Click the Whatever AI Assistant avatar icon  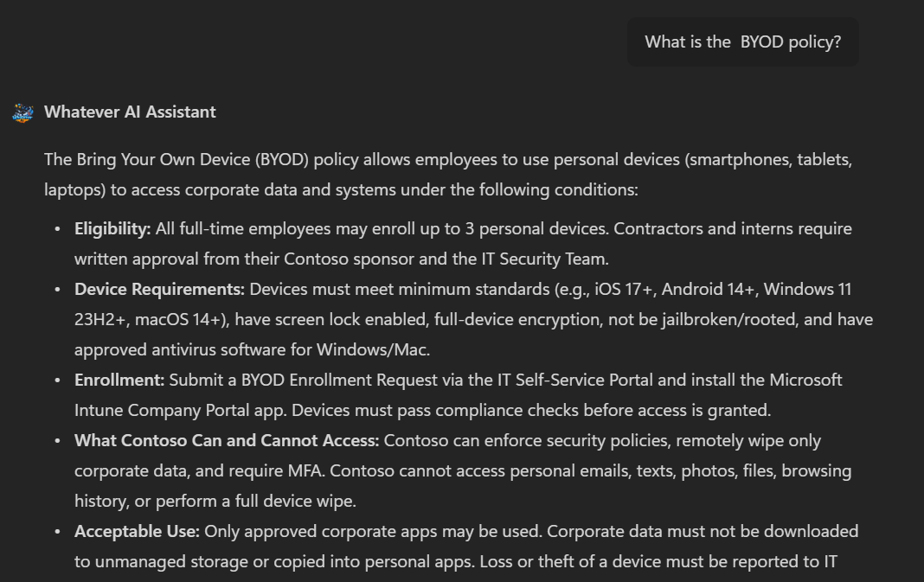tap(23, 112)
